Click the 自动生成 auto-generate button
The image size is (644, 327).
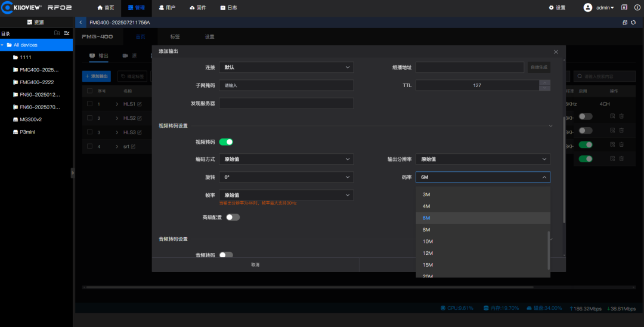[538, 67]
